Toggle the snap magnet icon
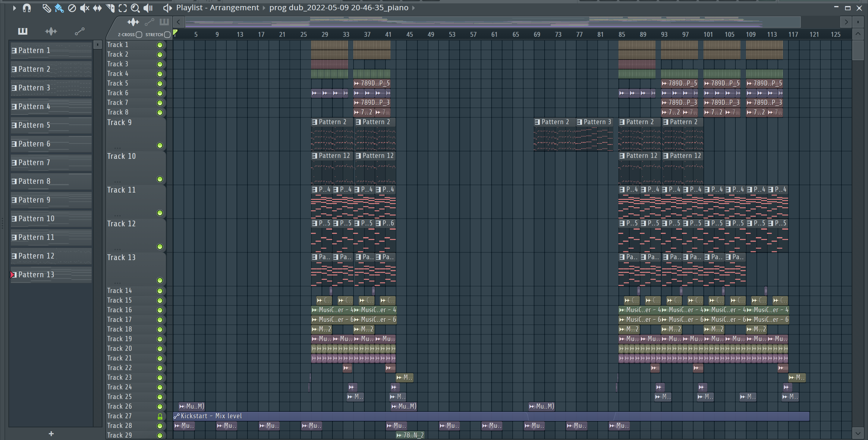This screenshot has width=868, height=440. tap(27, 8)
